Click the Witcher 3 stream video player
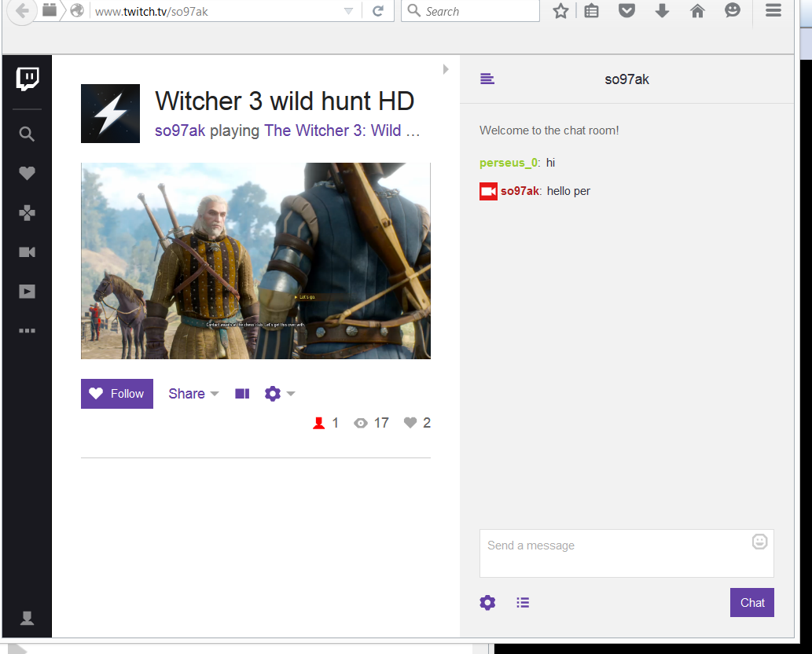812x654 pixels. [x=255, y=261]
